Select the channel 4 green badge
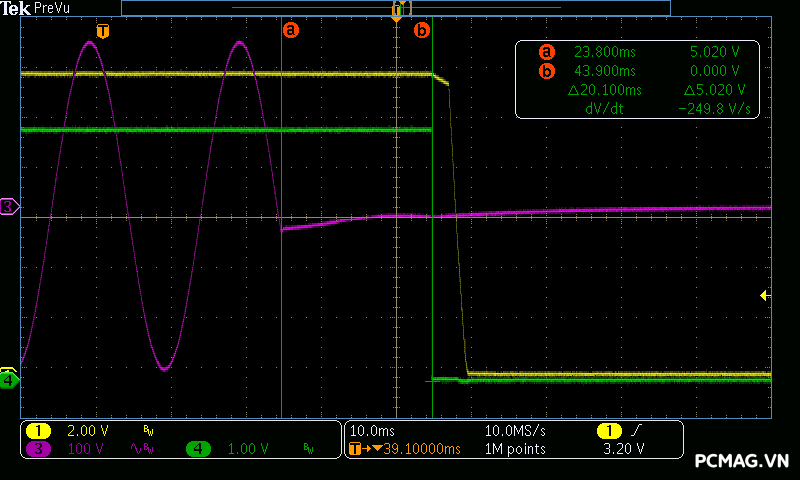The width and height of the screenshot is (800, 480). pyautogui.click(x=198, y=449)
